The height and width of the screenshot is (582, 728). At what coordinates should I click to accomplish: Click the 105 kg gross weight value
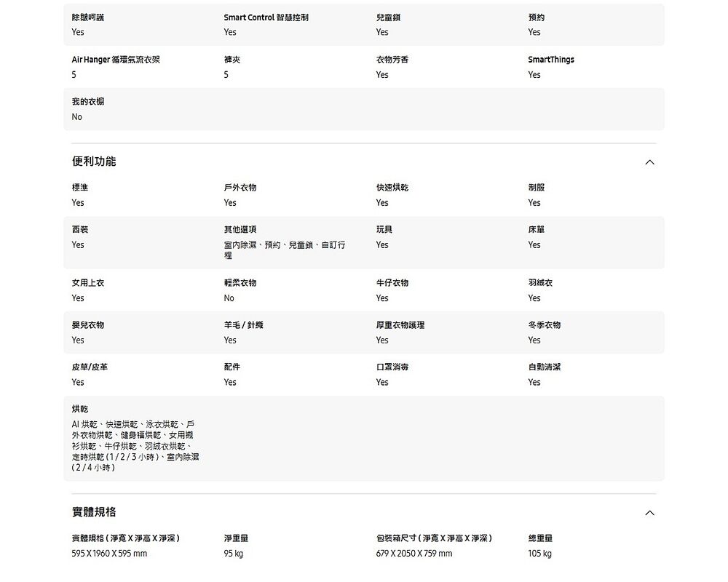pyautogui.click(x=539, y=554)
